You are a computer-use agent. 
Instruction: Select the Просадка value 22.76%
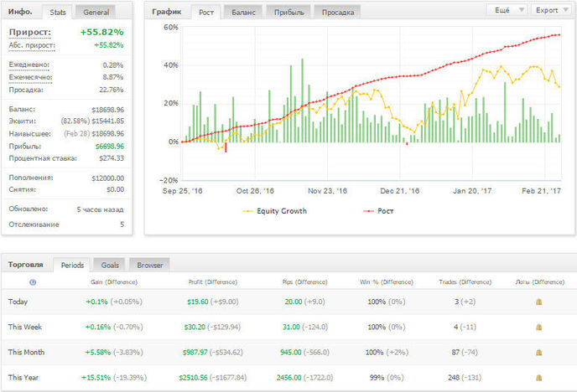click(112, 90)
